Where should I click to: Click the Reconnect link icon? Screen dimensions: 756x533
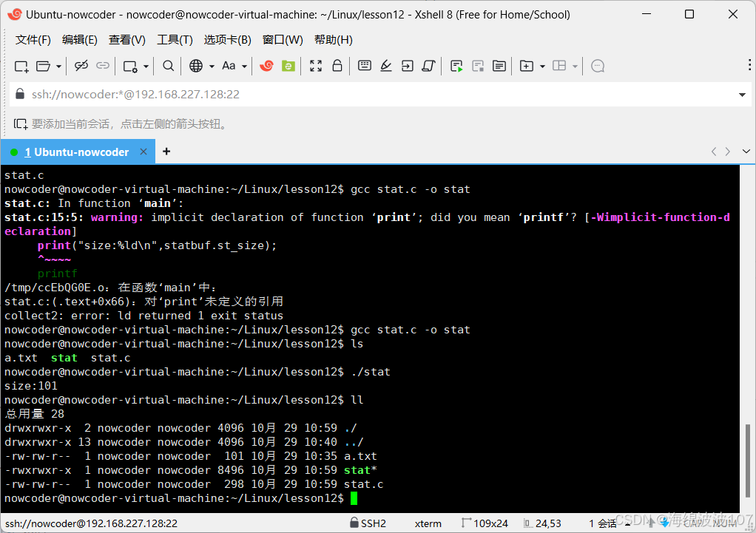[x=103, y=66]
